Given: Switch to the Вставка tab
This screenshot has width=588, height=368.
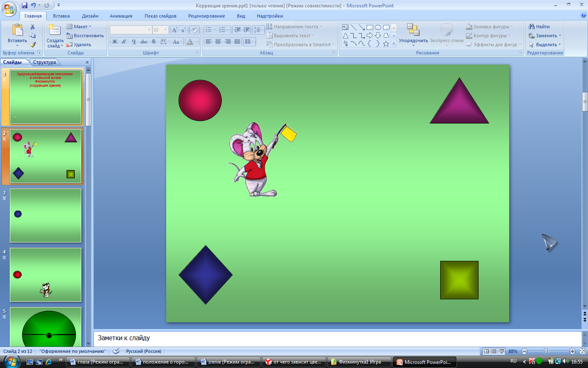Looking at the screenshot, I should pyautogui.click(x=61, y=16).
